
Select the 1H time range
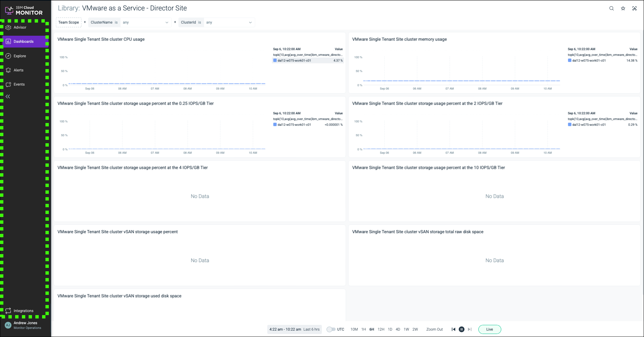[364, 329]
